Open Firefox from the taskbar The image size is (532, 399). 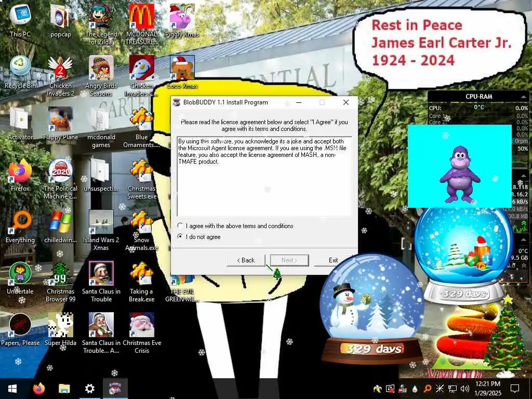(38, 389)
